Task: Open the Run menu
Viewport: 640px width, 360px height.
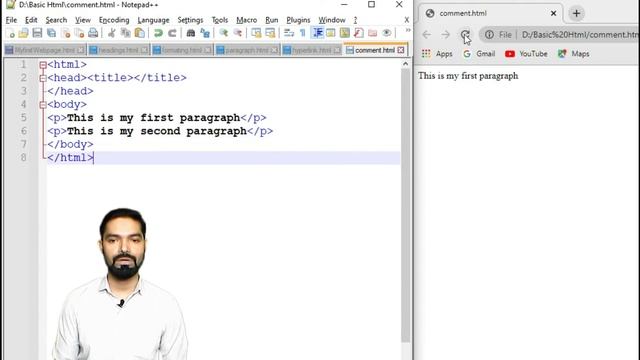Action: pos(271,20)
